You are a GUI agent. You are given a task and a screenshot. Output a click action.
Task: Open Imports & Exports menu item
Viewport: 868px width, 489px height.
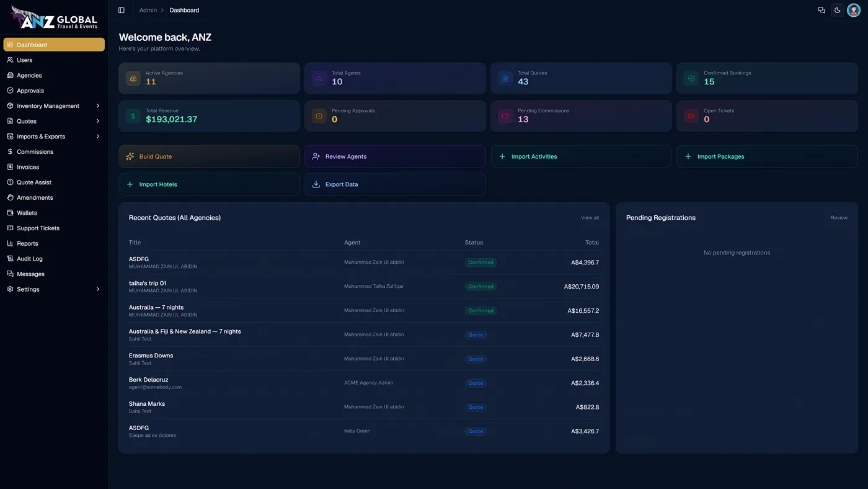pos(54,137)
